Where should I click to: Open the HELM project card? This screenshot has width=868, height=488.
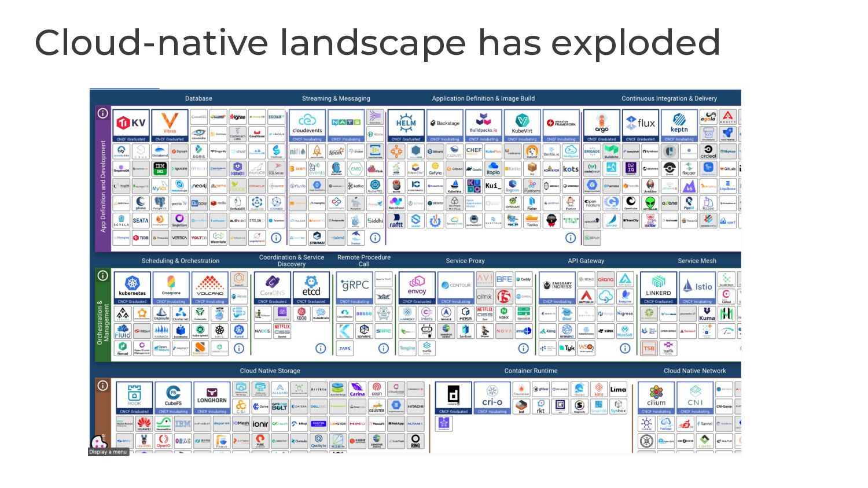[406, 125]
